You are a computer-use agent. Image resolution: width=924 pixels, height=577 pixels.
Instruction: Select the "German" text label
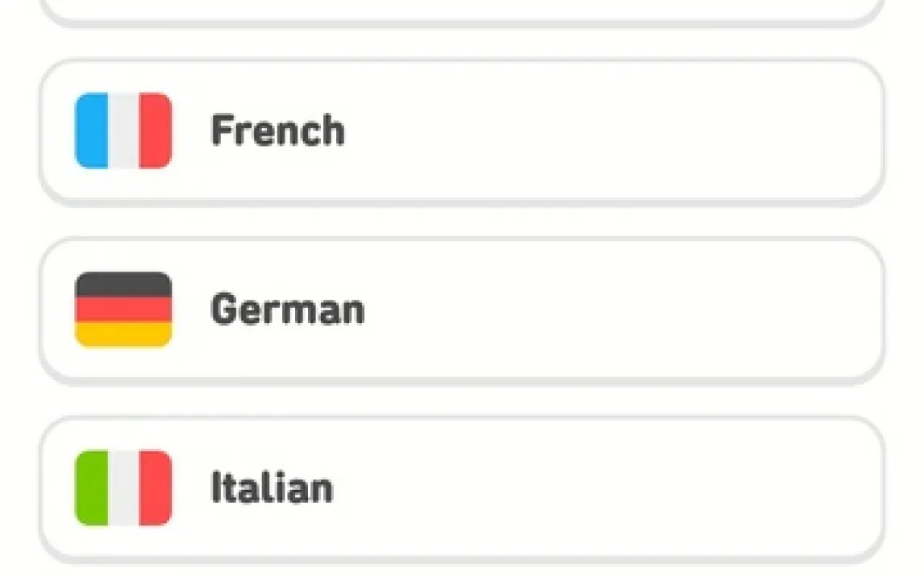click(x=287, y=309)
